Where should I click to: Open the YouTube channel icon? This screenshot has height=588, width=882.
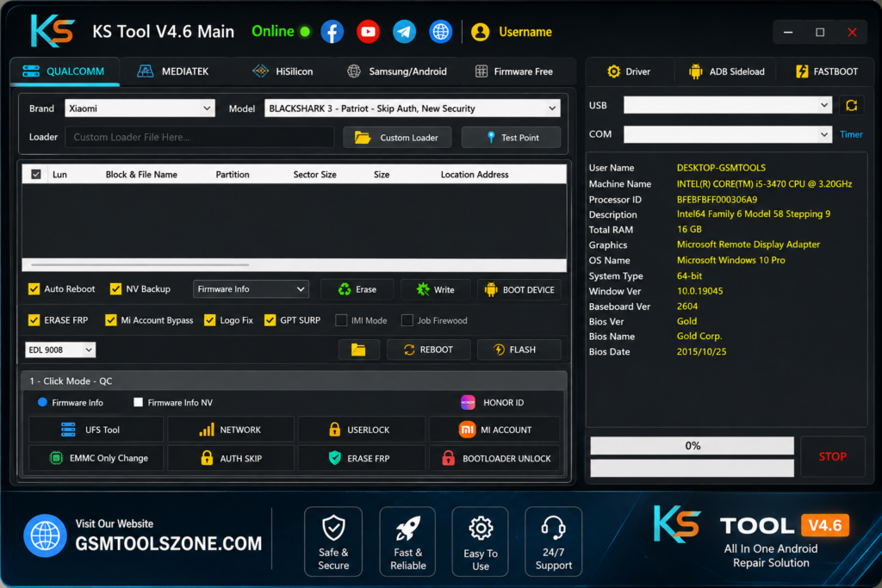[x=368, y=32]
